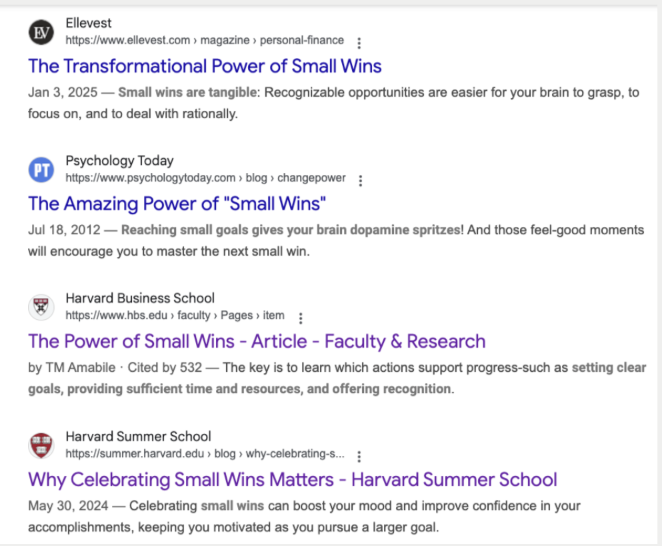The width and height of the screenshot is (662, 546).
Task: Click the "Jan 3, 2025" date text
Action: coord(63,92)
